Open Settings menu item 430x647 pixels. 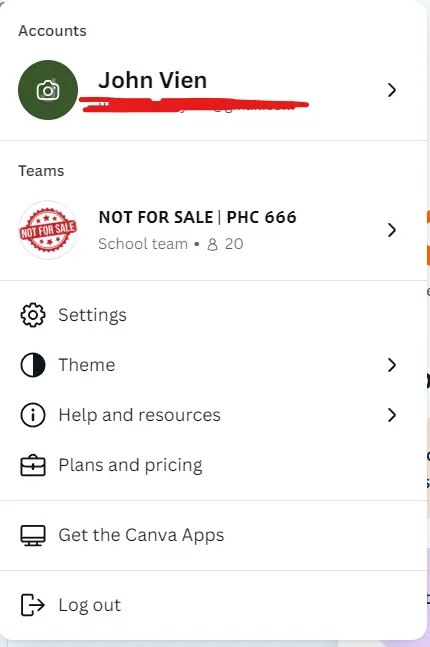(x=213, y=315)
